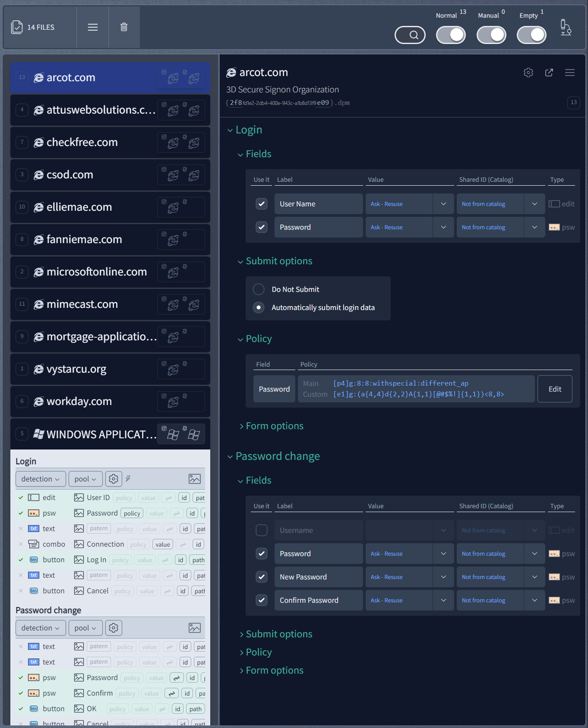This screenshot has height=728, width=588.
Task: Open the detail panel hamburger menu
Action: [570, 73]
